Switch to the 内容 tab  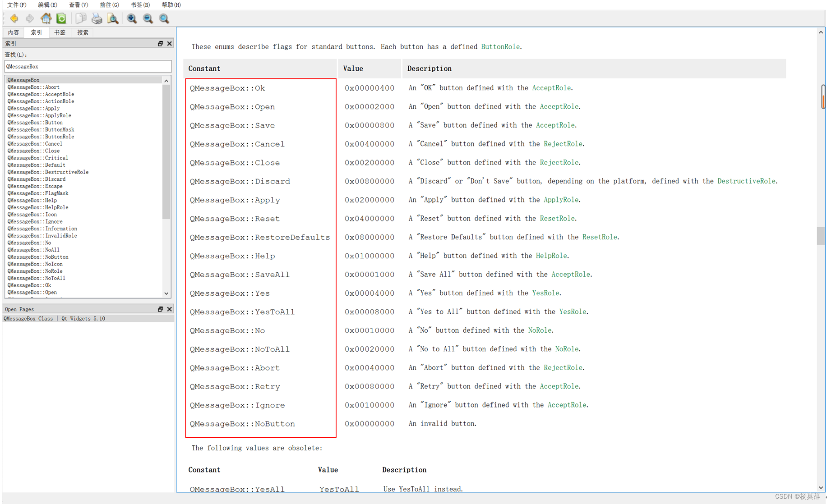point(14,32)
